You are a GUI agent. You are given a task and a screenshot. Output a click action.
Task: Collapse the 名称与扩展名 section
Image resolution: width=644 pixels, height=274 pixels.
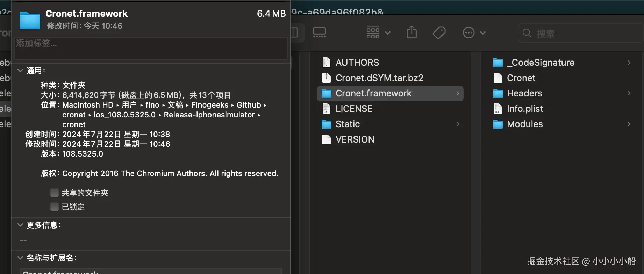pos(20,258)
